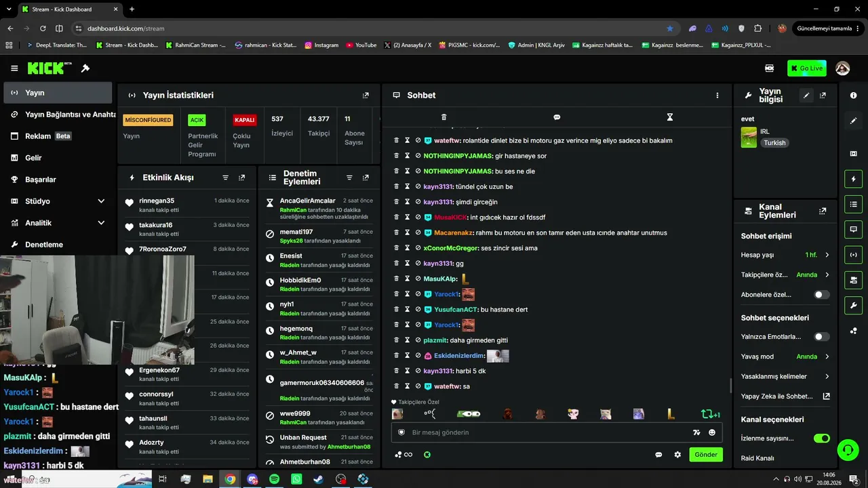Open the hamburger menu beside the Kick logo
The width and height of the screenshot is (868, 488).
click(14, 68)
